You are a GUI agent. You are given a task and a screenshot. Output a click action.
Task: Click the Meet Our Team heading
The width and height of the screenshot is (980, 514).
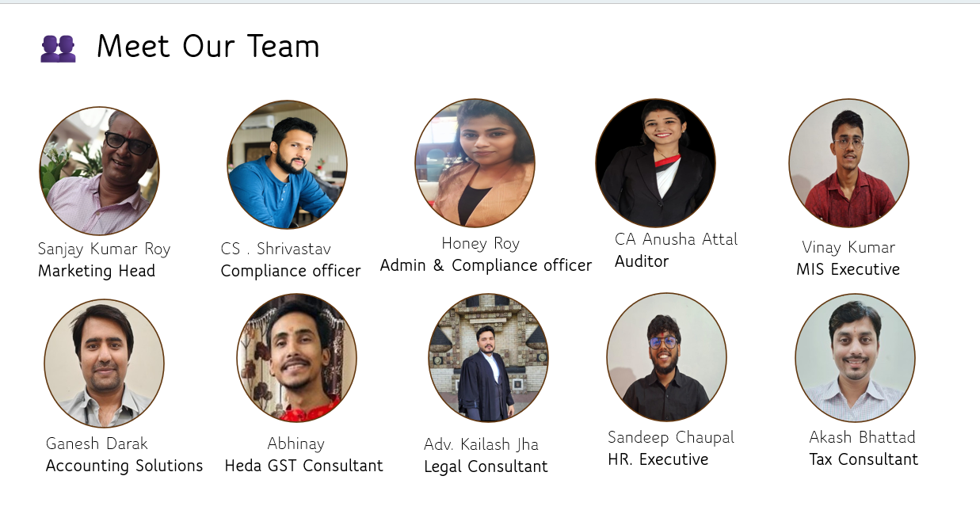pyautogui.click(x=208, y=47)
